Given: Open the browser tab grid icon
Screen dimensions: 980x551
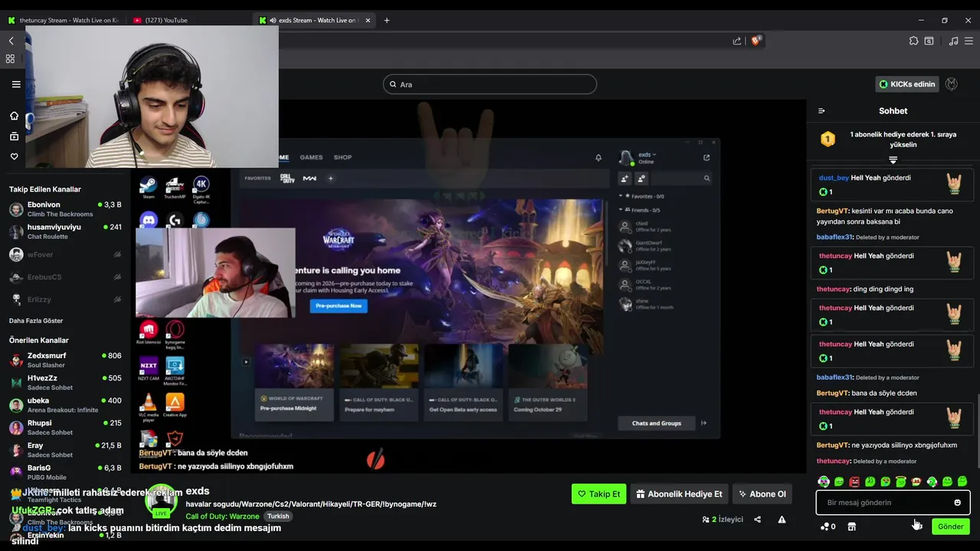Looking at the screenshot, I should point(11,59).
